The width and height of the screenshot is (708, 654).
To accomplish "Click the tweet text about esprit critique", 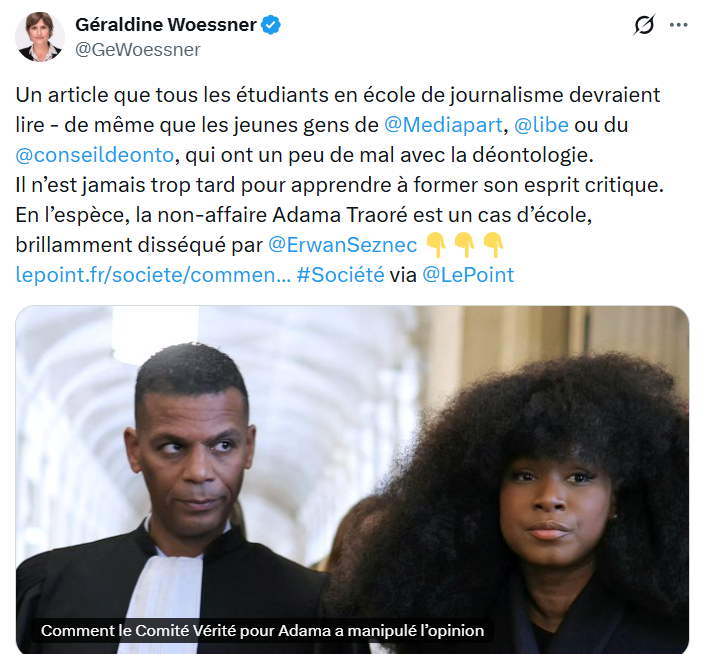I will point(340,185).
